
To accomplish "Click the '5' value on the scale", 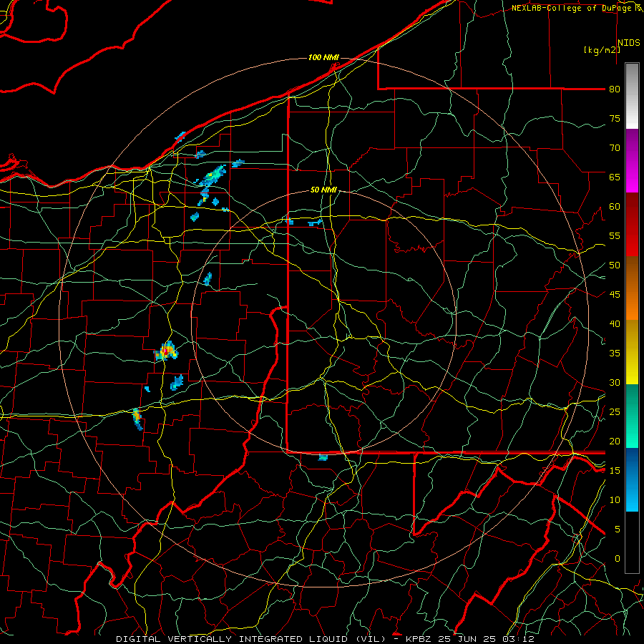I will click(x=617, y=529).
